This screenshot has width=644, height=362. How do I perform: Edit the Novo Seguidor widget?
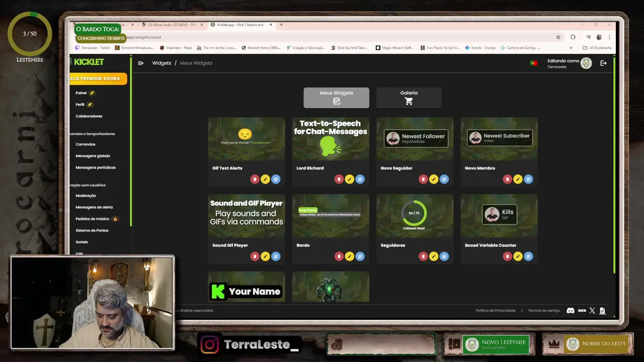click(x=434, y=179)
